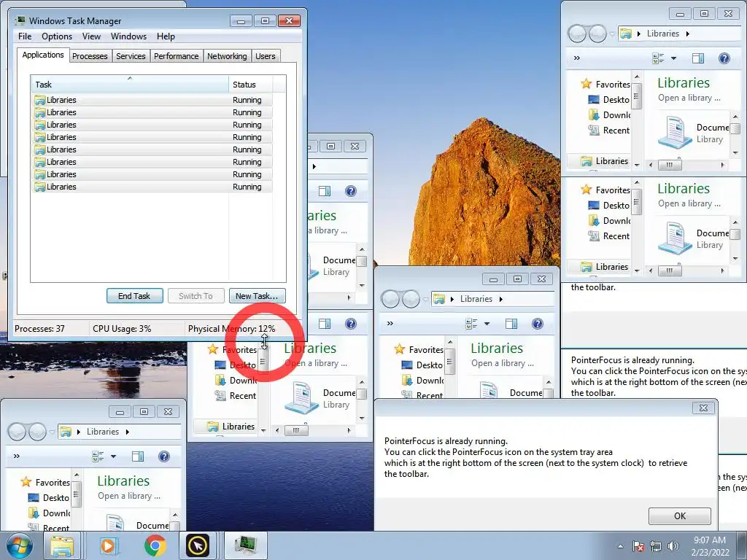Open view options dropdown in top-right Libraries window

pos(673,58)
